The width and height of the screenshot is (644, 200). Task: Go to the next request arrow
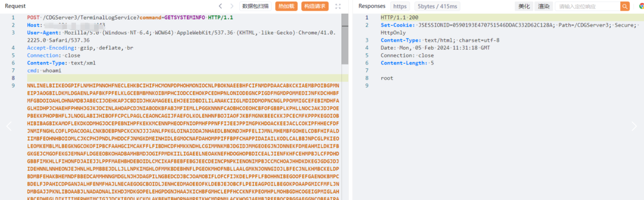232,6
